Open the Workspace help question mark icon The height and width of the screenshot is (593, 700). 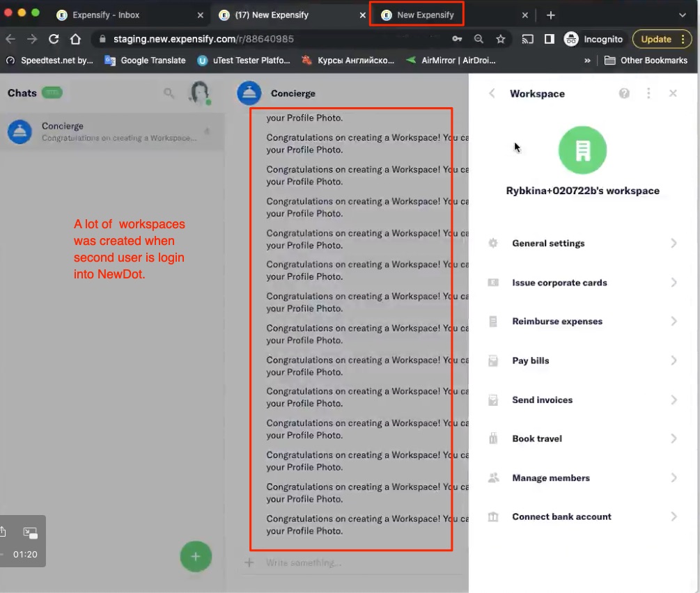point(624,93)
